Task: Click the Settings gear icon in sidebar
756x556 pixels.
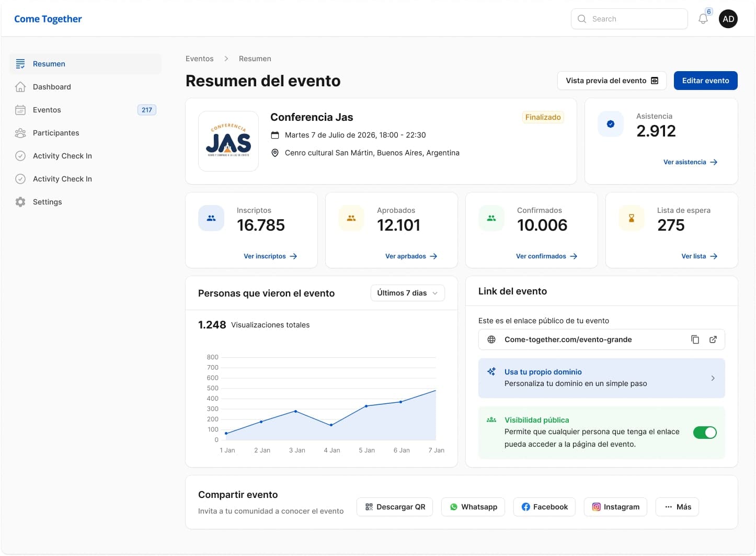Action: [20, 202]
